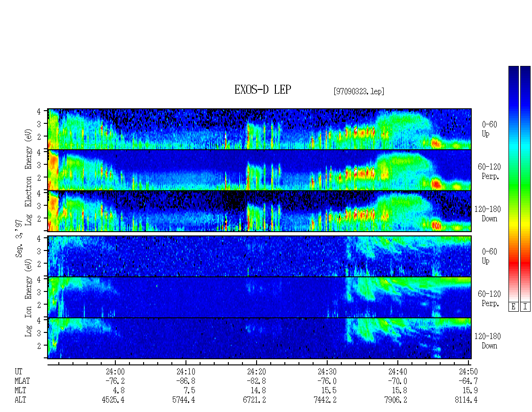This screenshot has width=532, height=412.
Task: Click the electron 60-120 Perp. spectrogram panel
Action: (x=259, y=170)
